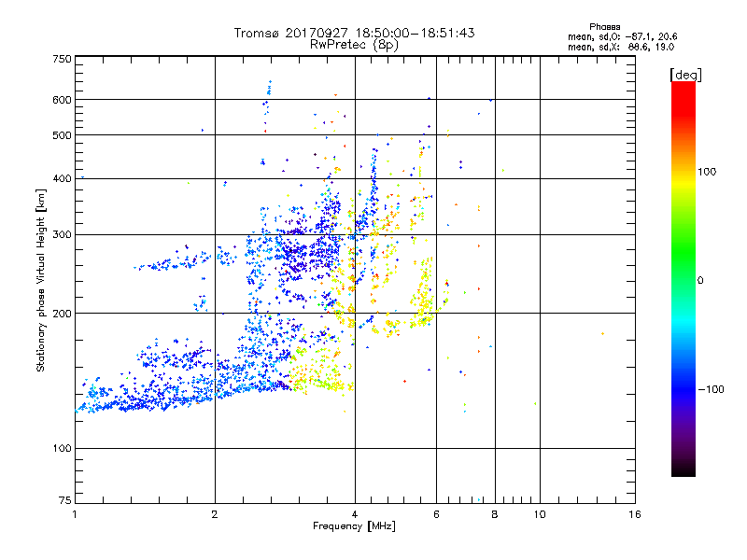This screenshot has height=560, width=747.
Task: Click the '[deg]' colorbar unit label
Action: coord(685,75)
